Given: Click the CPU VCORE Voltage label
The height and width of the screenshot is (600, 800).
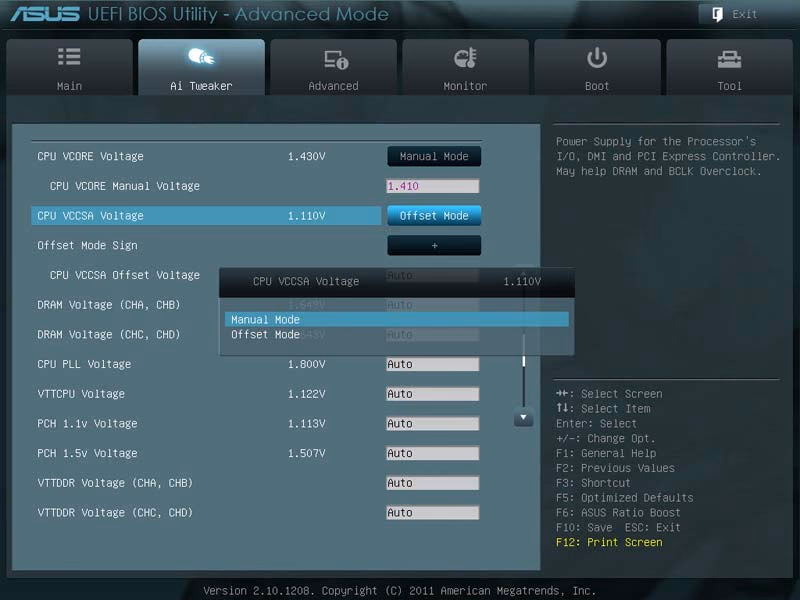Looking at the screenshot, I should pos(90,157).
